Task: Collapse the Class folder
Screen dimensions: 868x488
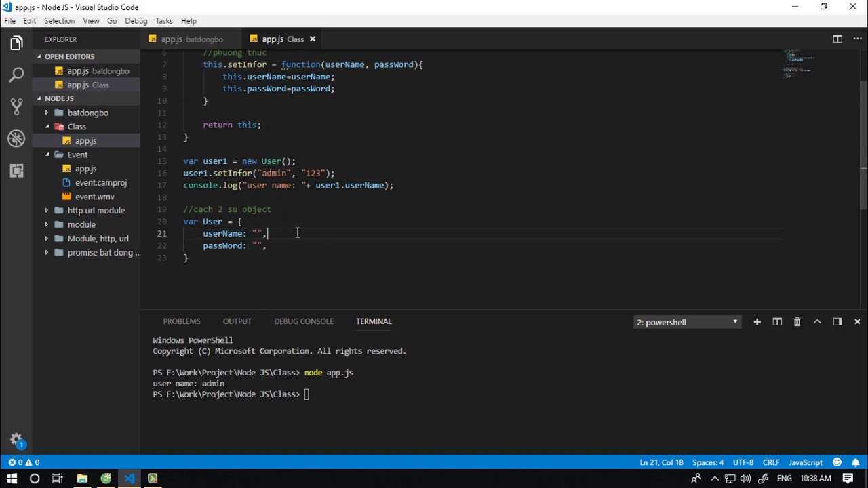Action: [x=86, y=127]
